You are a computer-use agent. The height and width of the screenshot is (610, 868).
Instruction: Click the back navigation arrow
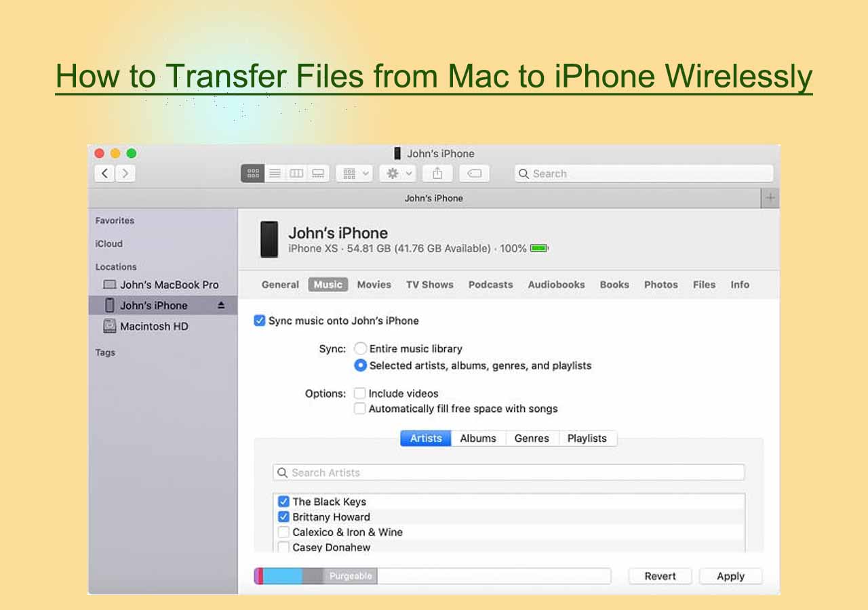104,173
